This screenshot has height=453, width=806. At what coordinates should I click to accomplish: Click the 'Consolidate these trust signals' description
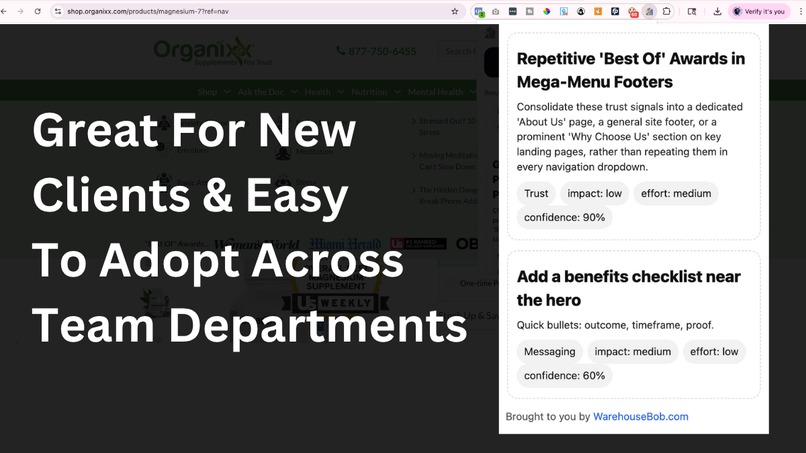[x=630, y=137]
